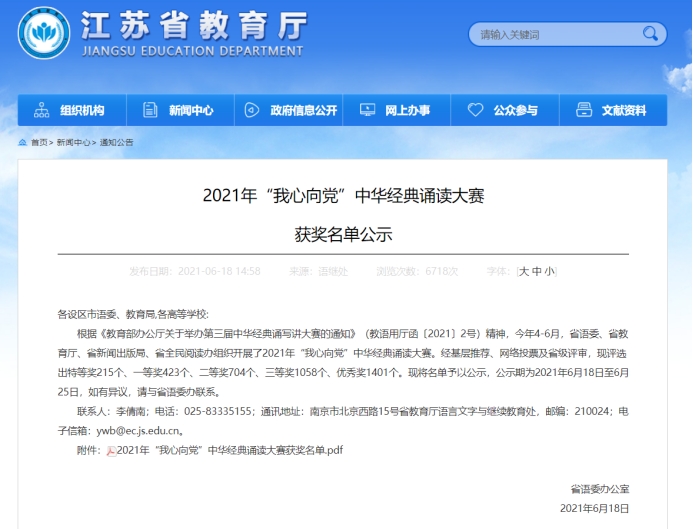Click the 组织机构 org-chart icon
Viewport: 693px width, 530px height.
pos(41,110)
